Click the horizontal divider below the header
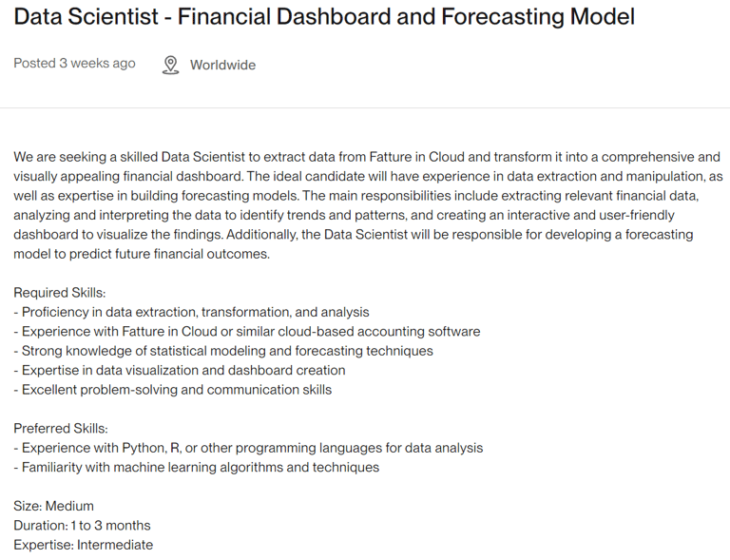This screenshot has width=730, height=560. 365,108
